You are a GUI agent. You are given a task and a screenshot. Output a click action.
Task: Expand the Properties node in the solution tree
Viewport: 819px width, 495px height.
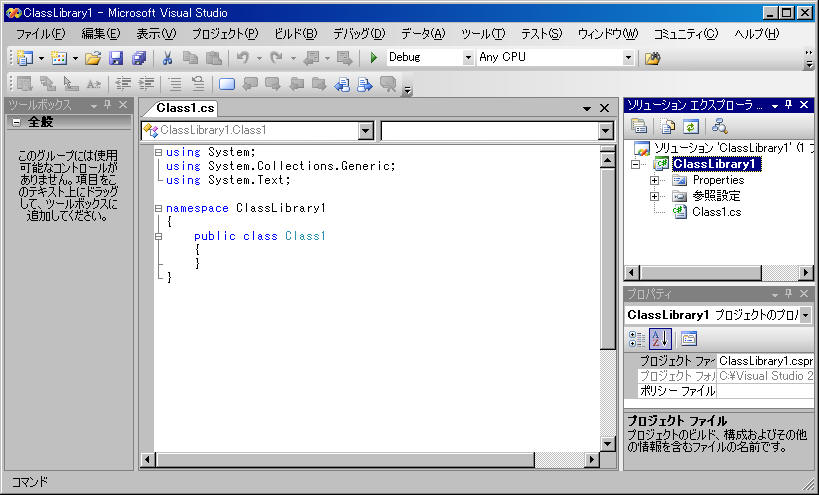tap(655, 180)
